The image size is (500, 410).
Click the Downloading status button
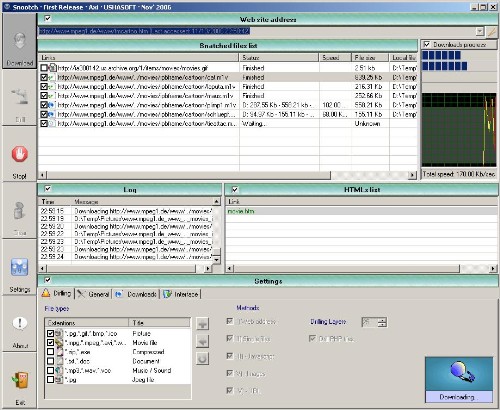(459, 380)
